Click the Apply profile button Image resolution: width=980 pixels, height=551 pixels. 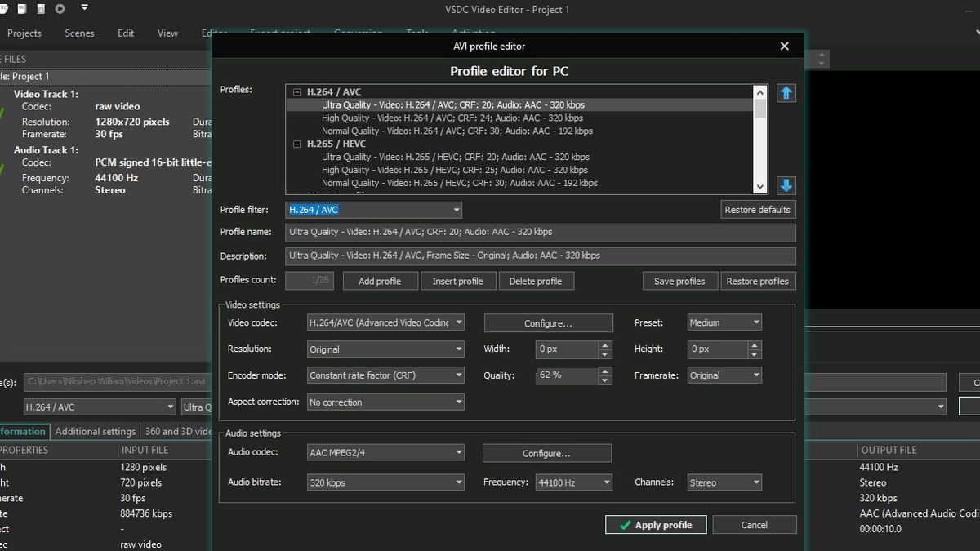tap(656, 524)
